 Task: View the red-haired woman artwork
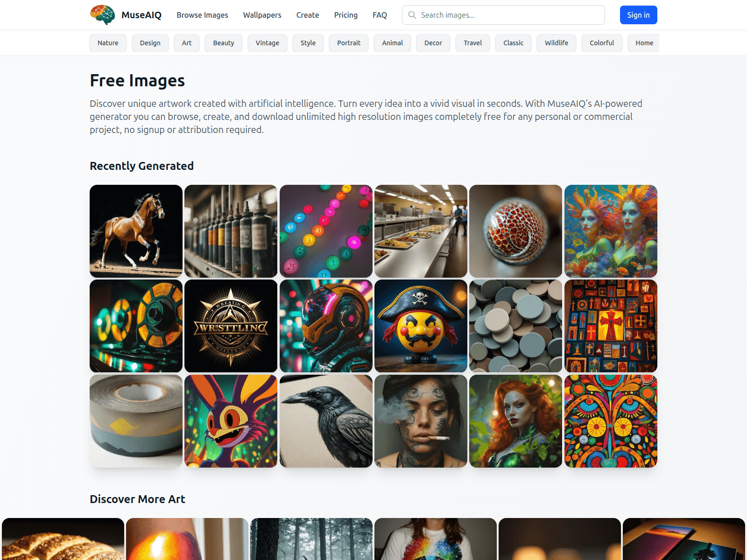click(515, 421)
